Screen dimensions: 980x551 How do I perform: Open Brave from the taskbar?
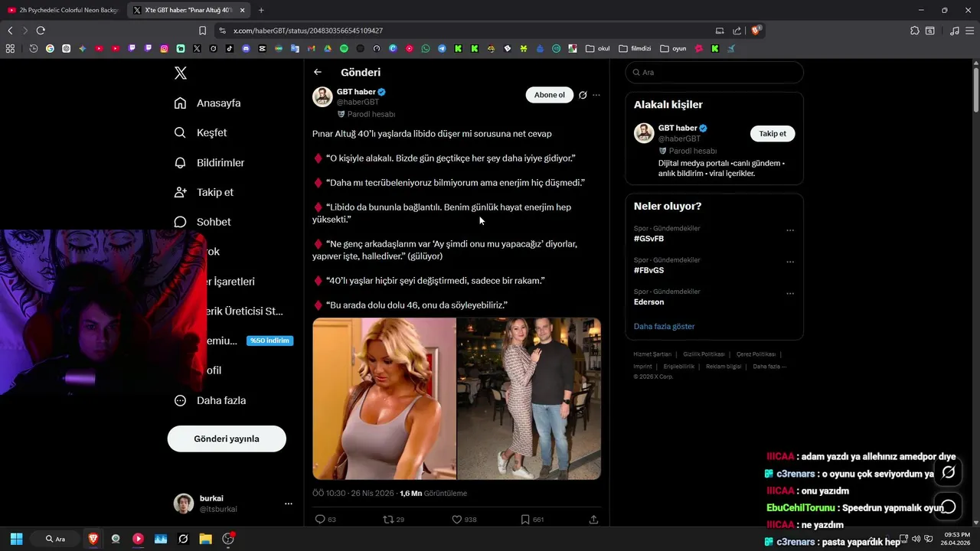tap(93, 539)
